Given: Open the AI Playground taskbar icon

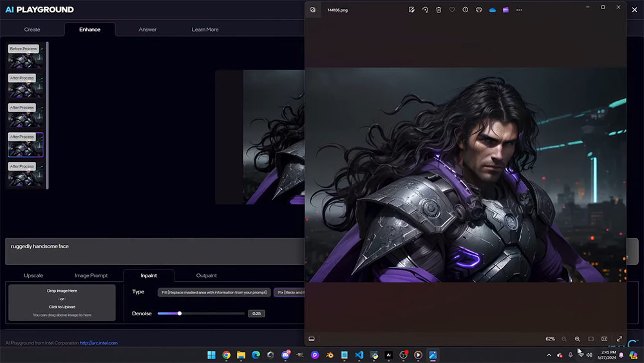Looking at the screenshot, I should click(388, 355).
